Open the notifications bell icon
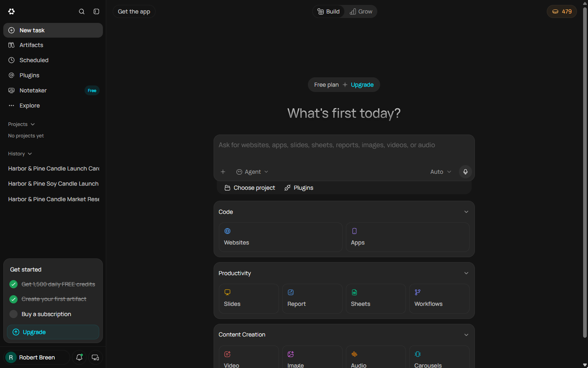 pyautogui.click(x=79, y=357)
